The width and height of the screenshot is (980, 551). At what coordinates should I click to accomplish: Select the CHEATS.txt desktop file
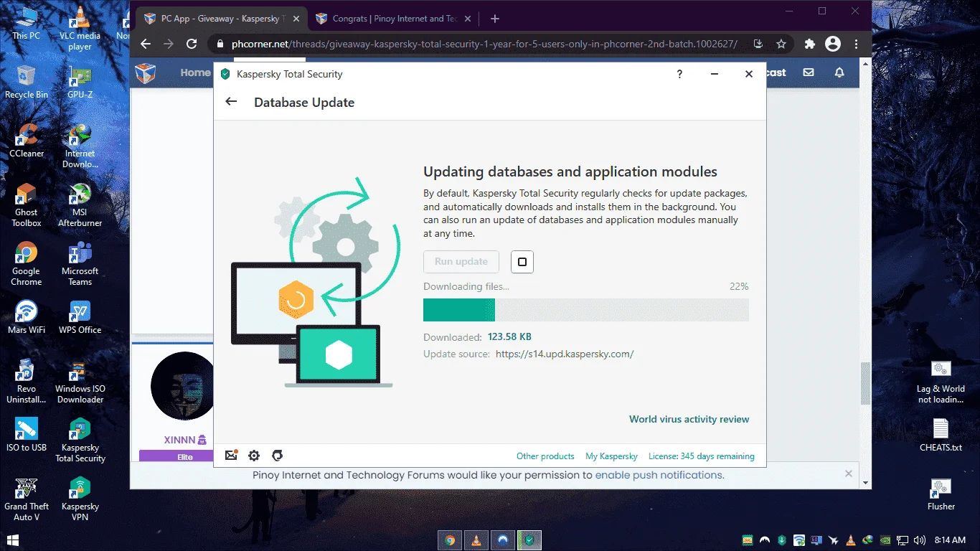941,434
